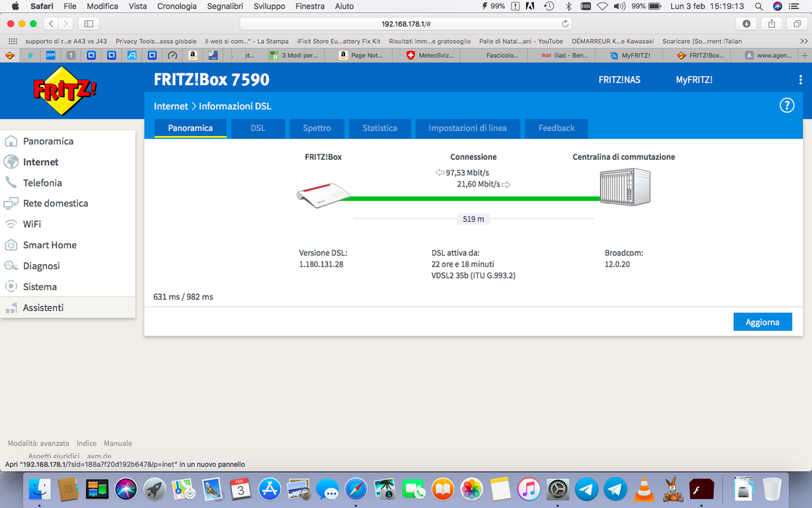Open the Manuale footer link
The height and width of the screenshot is (508, 812).
pyautogui.click(x=118, y=443)
